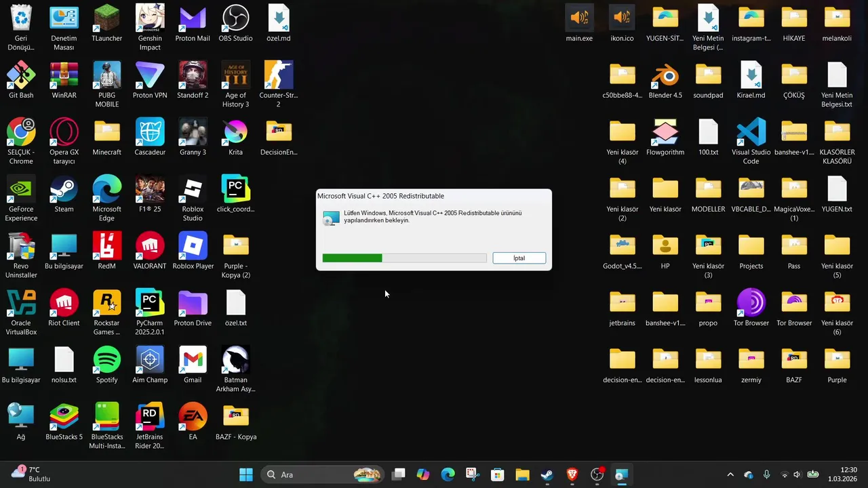Open Copilot from the taskbar

[x=423, y=474]
